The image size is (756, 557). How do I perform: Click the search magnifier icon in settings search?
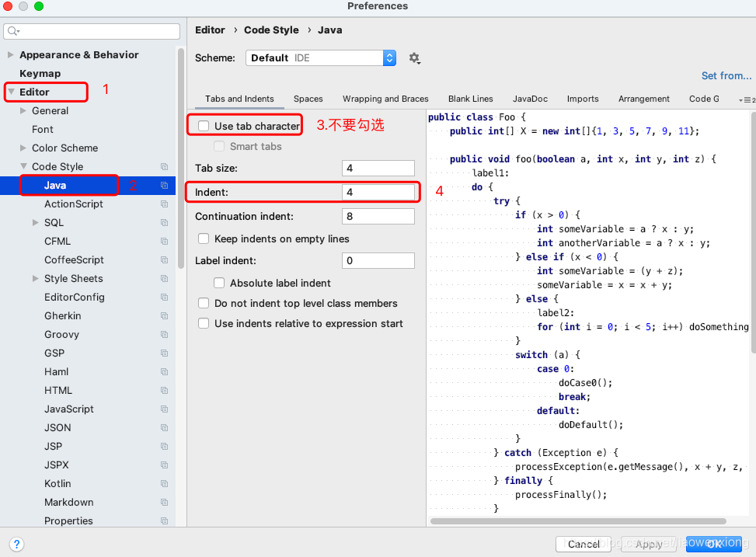[x=13, y=31]
